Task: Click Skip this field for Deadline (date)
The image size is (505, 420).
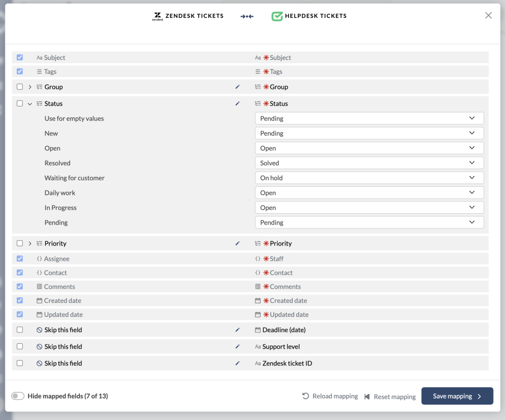Action: [63, 330]
